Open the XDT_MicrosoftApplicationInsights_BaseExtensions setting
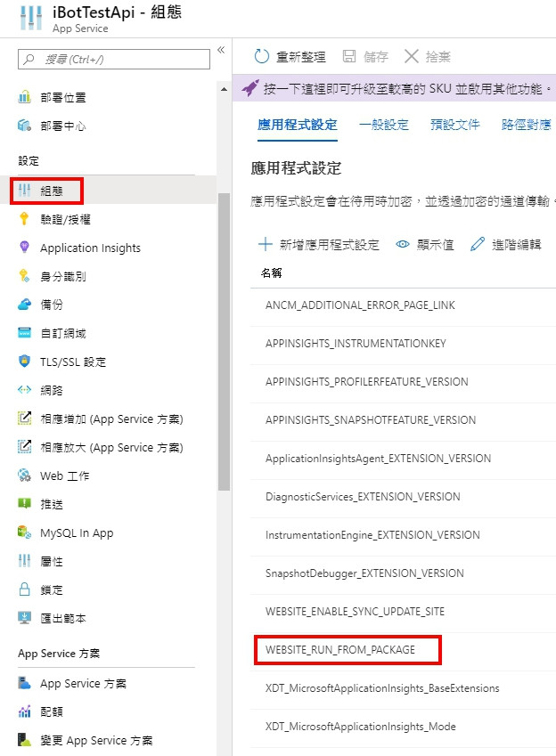 [x=382, y=688]
